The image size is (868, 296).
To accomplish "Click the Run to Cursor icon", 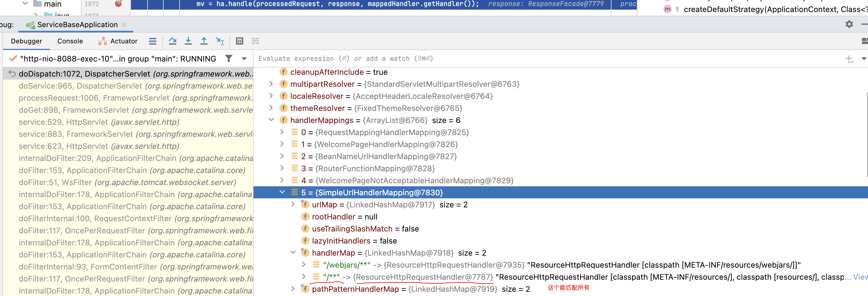I will point(220,41).
